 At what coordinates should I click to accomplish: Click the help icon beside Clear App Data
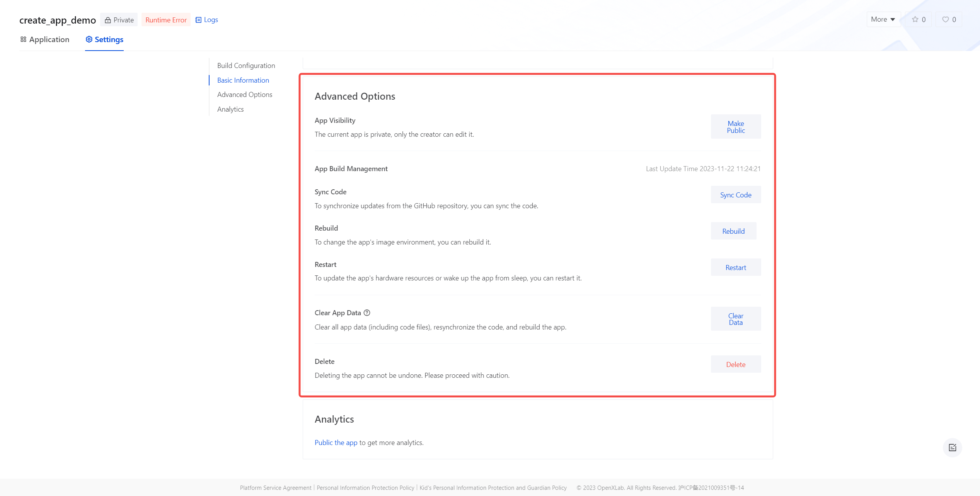pyautogui.click(x=367, y=313)
